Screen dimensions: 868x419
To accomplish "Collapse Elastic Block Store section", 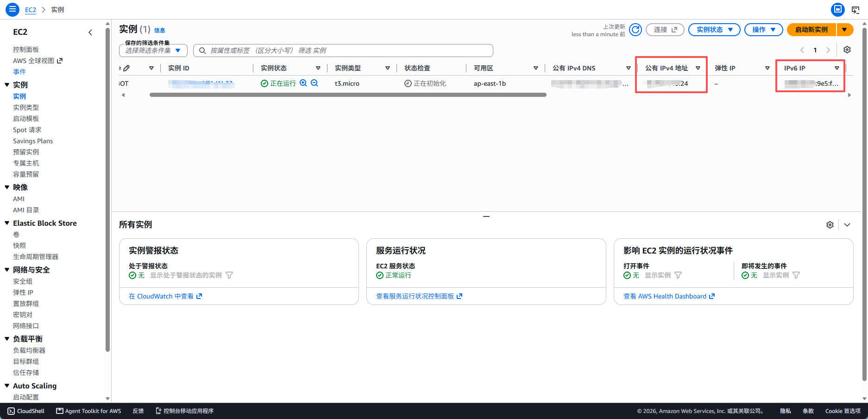I will (x=7, y=223).
